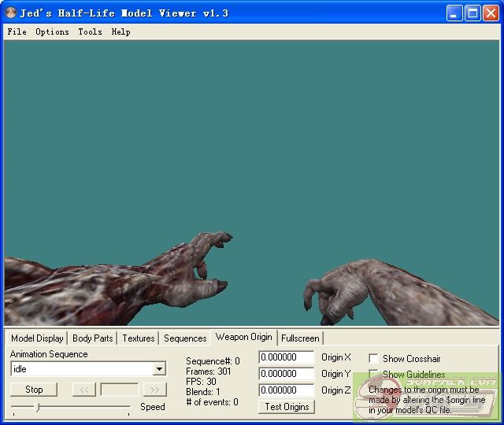Go to the Textures tab
Image resolution: width=504 pixels, height=425 pixels.
point(138,338)
